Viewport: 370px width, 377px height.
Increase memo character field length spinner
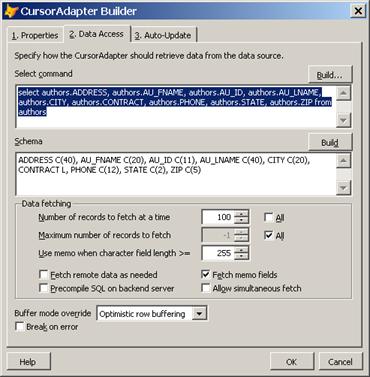pyautogui.click(x=241, y=250)
